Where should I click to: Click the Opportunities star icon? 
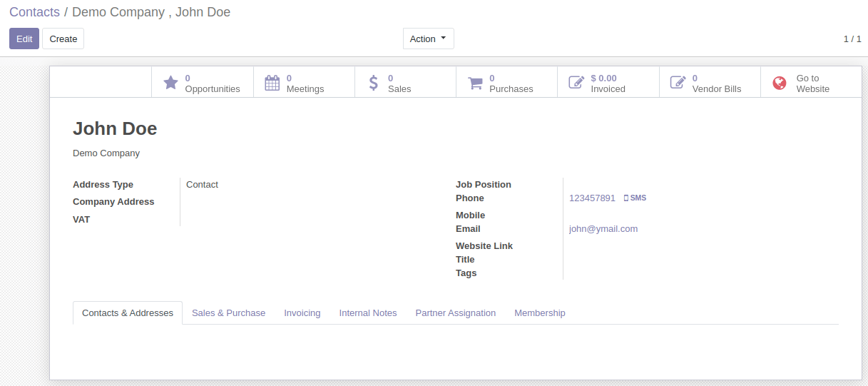point(170,83)
